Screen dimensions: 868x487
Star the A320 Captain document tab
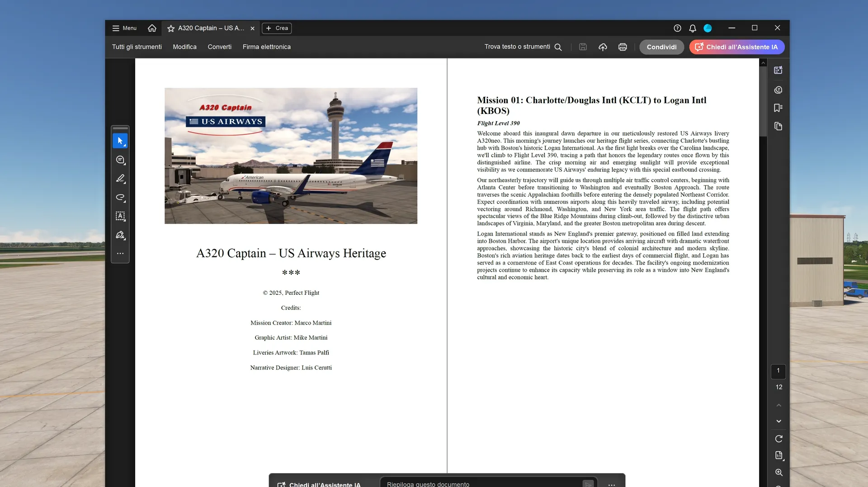171,28
